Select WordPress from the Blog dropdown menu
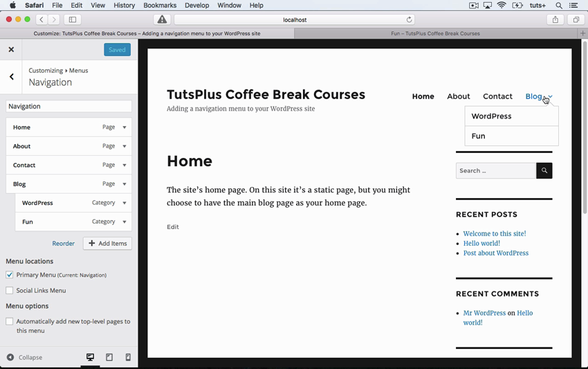Image resolution: width=588 pixels, height=369 pixels. click(511, 116)
